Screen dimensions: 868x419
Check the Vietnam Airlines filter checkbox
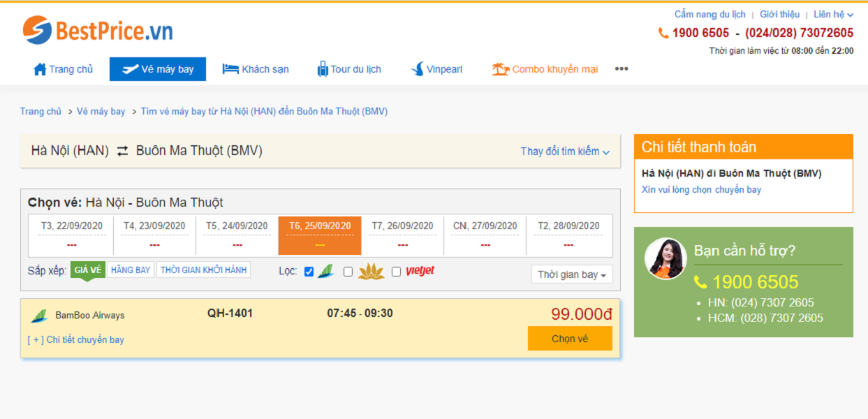coord(348,272)
